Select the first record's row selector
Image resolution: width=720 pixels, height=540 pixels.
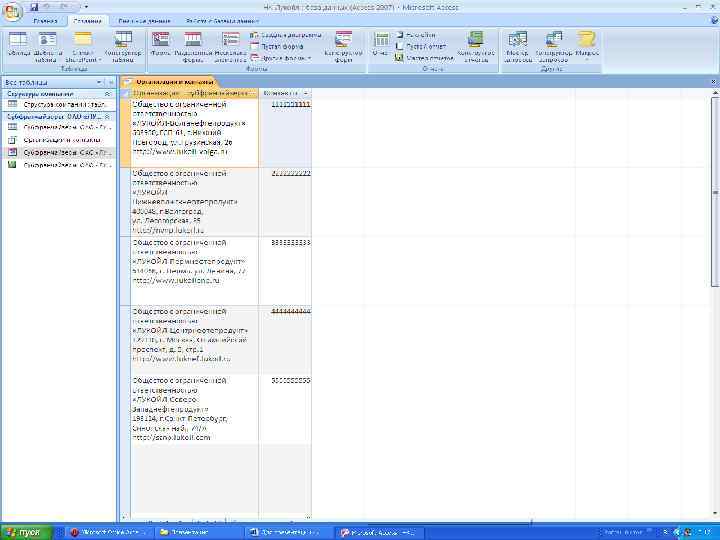point(125,133)
